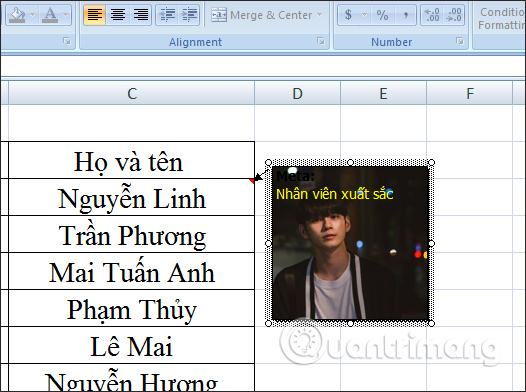Screen dimensions: 526x392
Task: Open the Number group dialog launcher
Action: pyautogui.click(x=460, y=41)
